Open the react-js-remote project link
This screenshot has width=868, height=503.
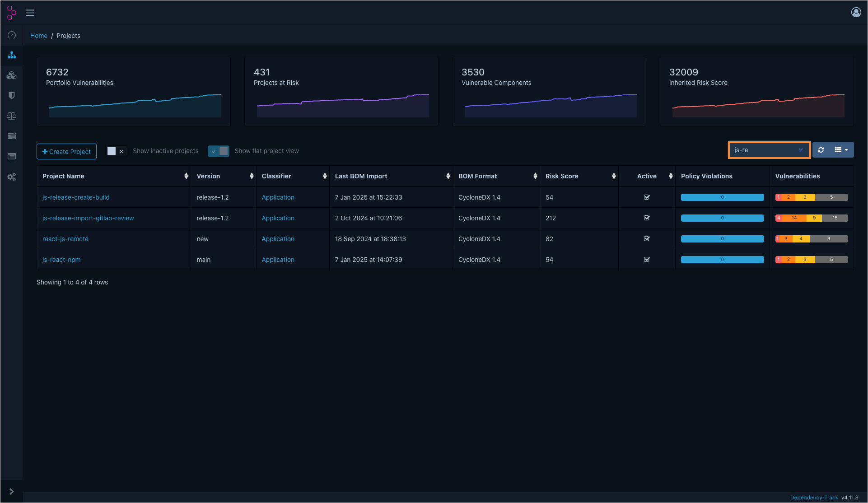(65, 239)
